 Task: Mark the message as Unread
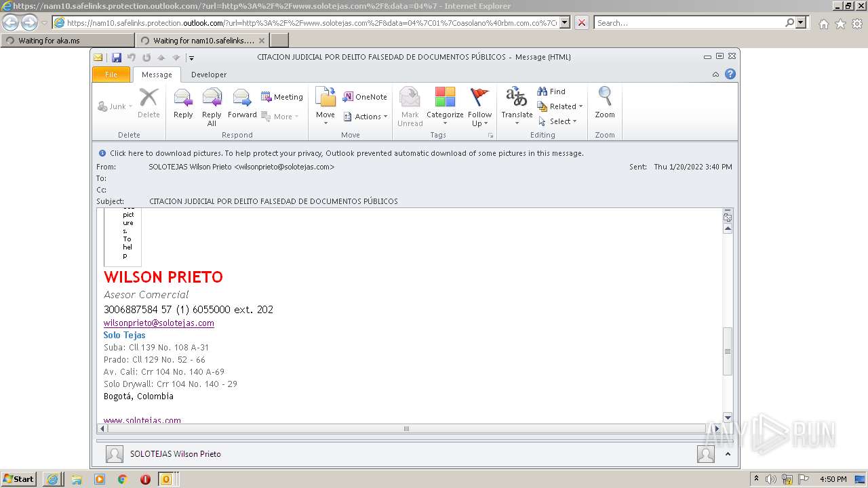tap(410, 107)
